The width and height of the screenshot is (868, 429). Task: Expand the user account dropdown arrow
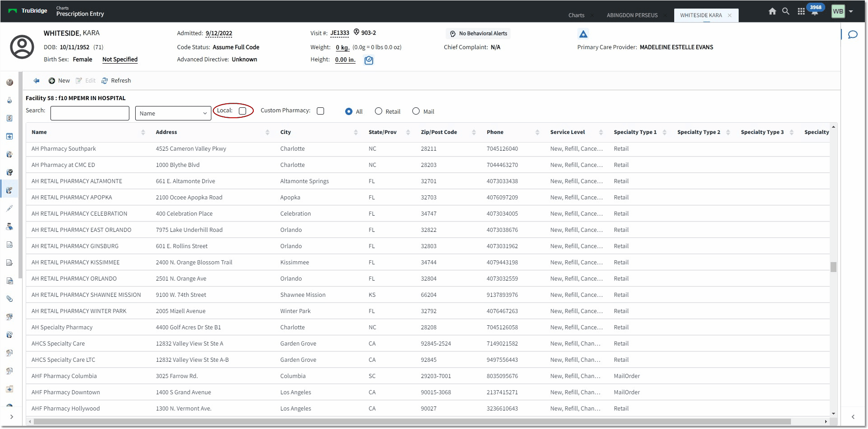pyautogui.click(x=851, y=12)
